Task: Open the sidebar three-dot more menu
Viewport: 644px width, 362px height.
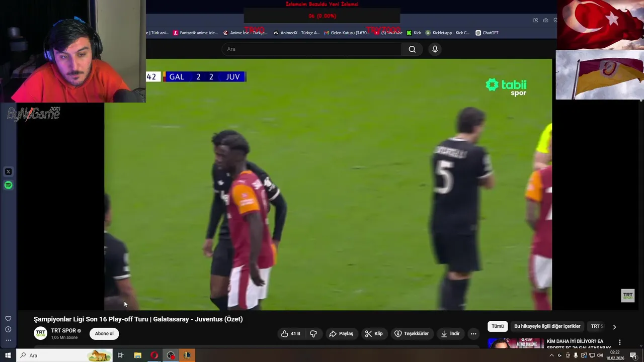Action: pyautogui.click(x=8, y=340)
